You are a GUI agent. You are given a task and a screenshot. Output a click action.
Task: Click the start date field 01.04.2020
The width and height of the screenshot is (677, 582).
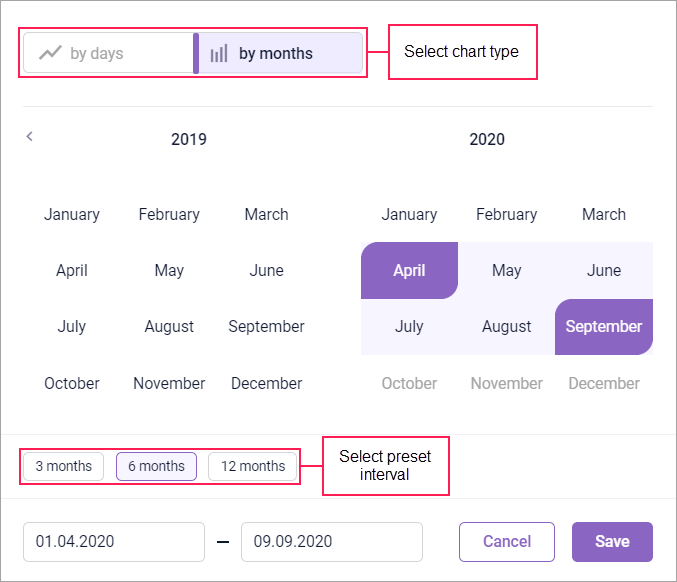click(113, 542)
